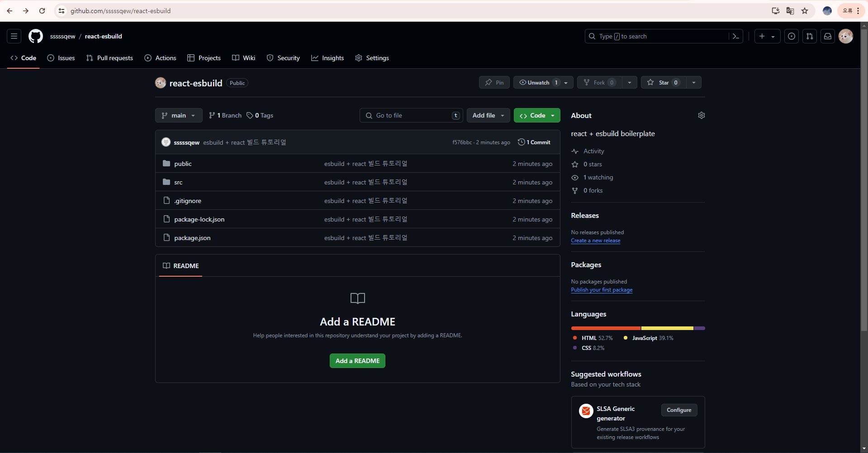The height and width of the screenshot is (453, 868).
Task: Click Publish your first package link
Action: point(602,290)
